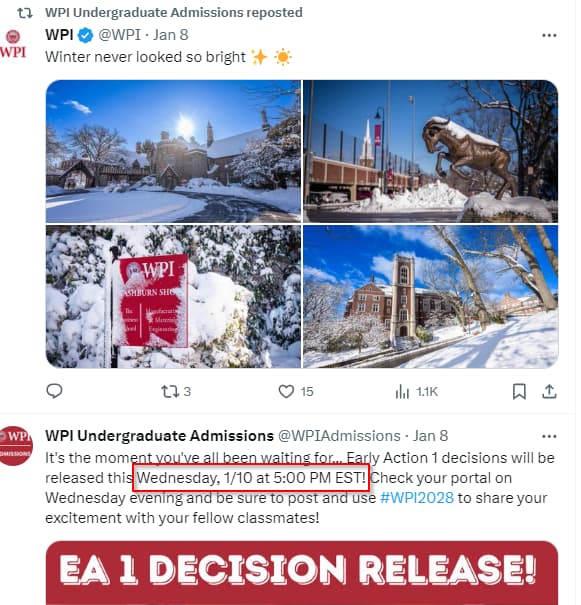Open the @WPIAdmissions handle

[339, 436]
